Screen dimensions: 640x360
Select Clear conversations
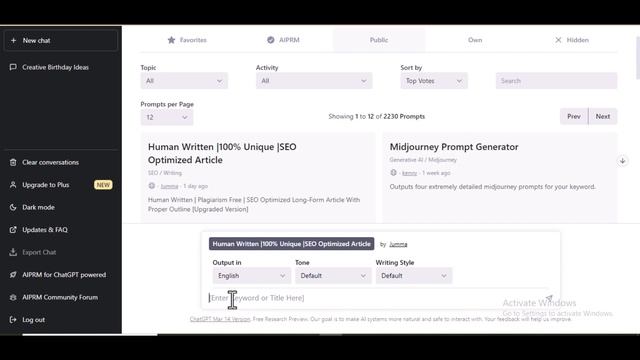click(x=61, y=162)
